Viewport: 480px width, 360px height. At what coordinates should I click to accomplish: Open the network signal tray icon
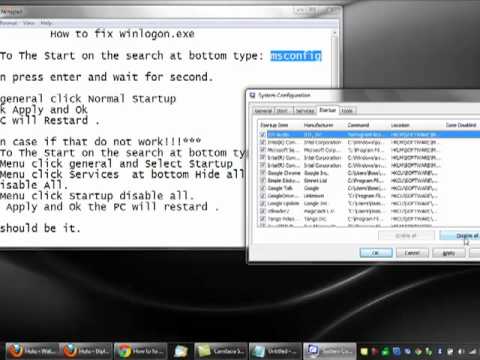(472, 351)
